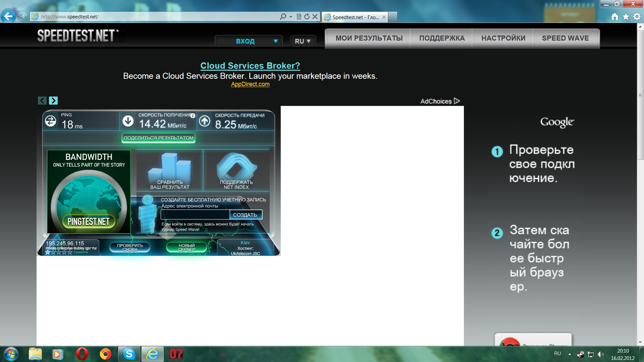Viewport: 644px width, 362px height.
Task: Open Google Chrome from taskbar
Action: click(x=105, y=354)
